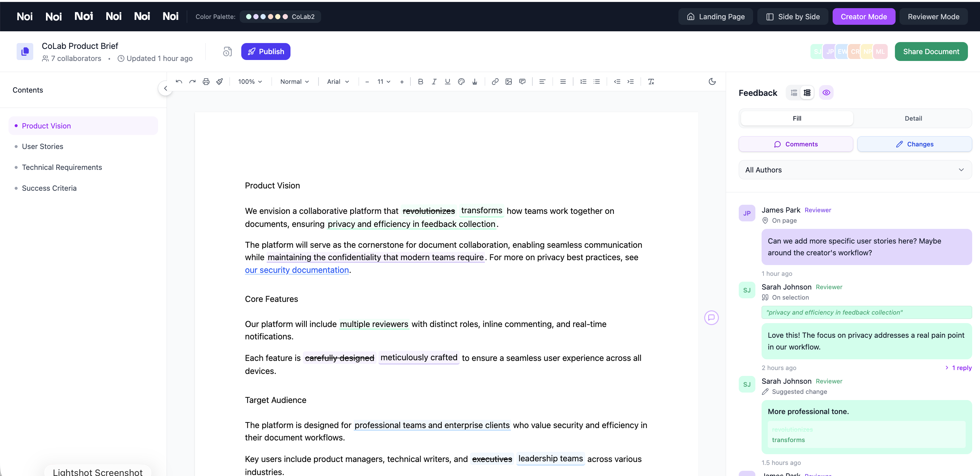980x476 pixels.
Task: Click the CR collaborator avatar
Action: point(855,52)
